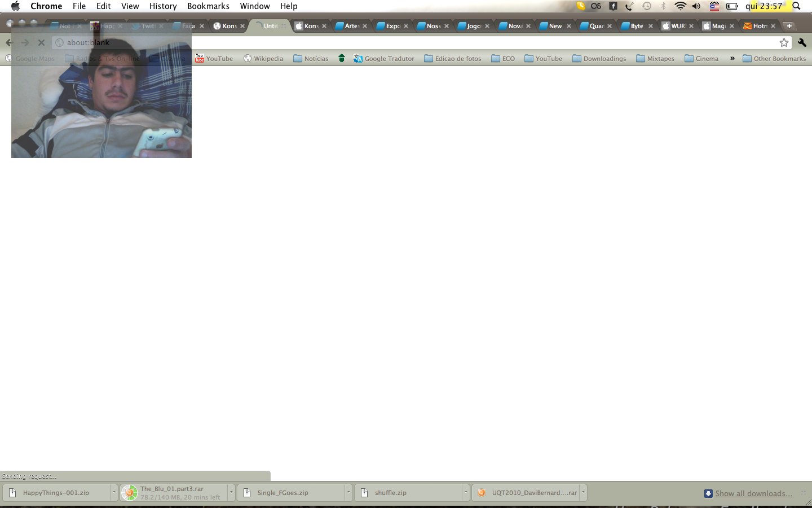Click the Last.fm menu bar icon
This screenshot has height=508, width=812.
click(596, 6)
